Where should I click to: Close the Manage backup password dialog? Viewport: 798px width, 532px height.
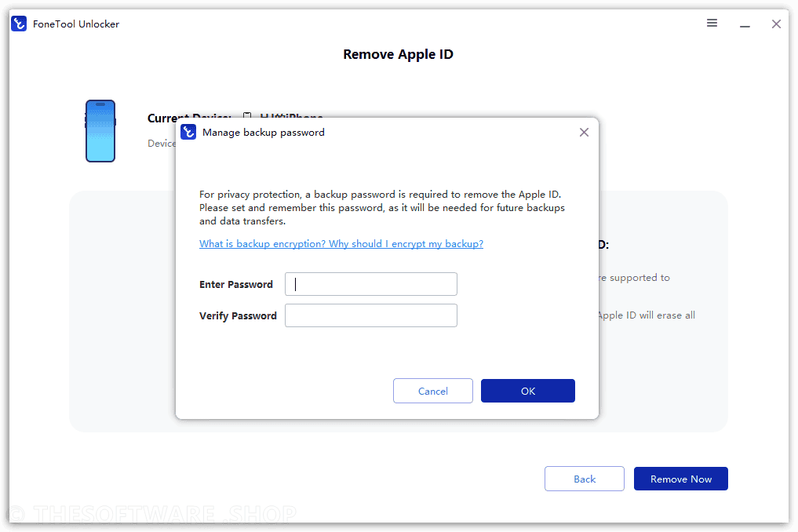click(x=584, y=133)
